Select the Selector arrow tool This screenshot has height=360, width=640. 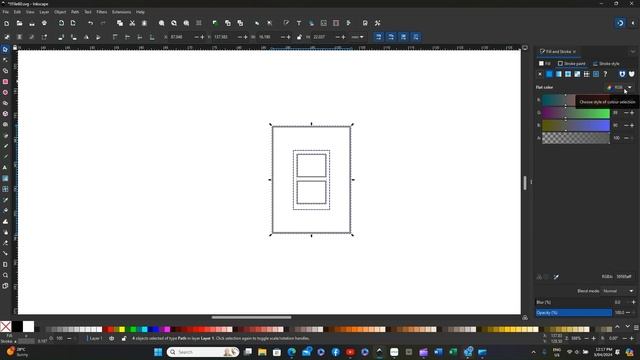click(x=5, y=49)
